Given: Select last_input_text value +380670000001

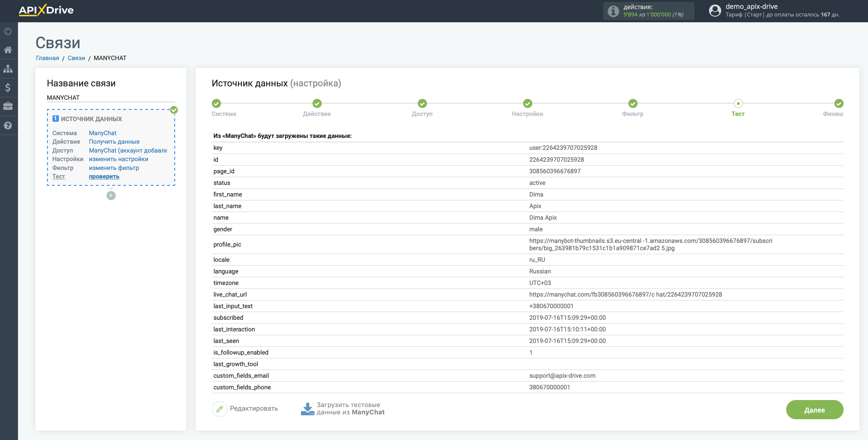Looking at the screenshot, I should [551, 306].
